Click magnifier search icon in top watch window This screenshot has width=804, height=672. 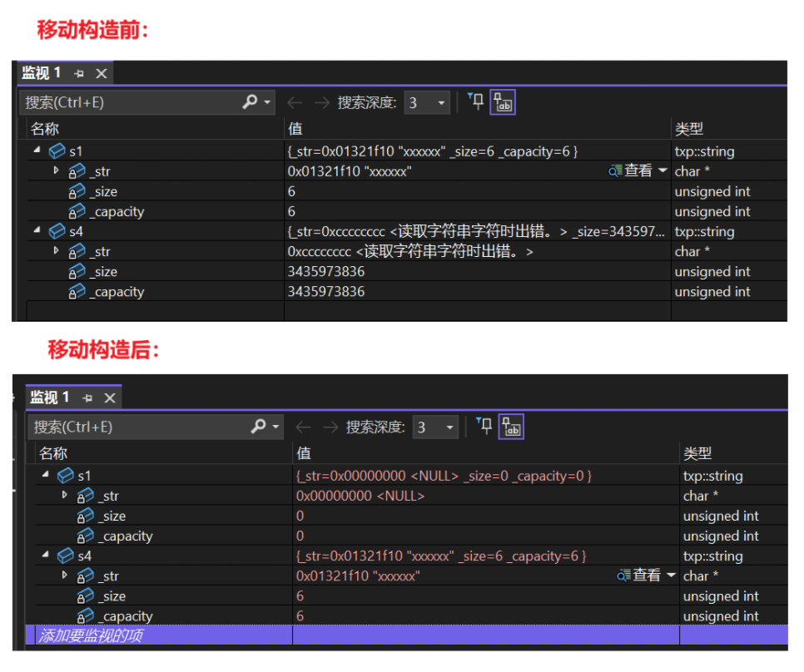click(x=251, y=101)
